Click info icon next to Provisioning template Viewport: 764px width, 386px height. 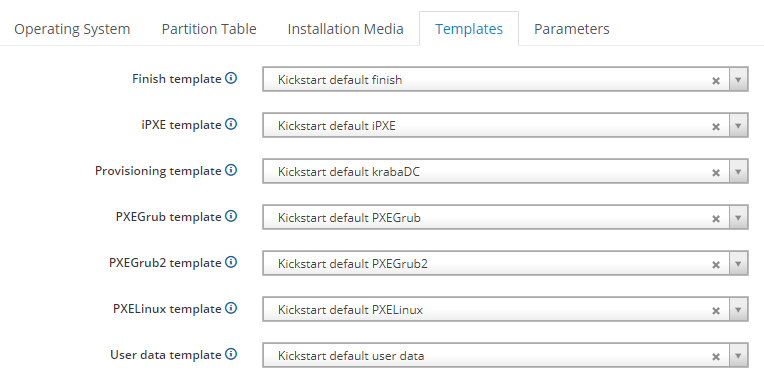click(x=231, y=170)
